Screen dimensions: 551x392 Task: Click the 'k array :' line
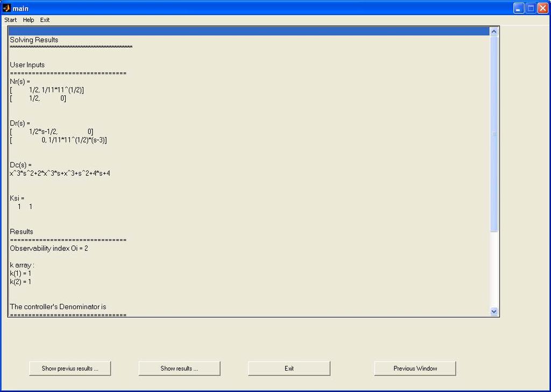(x=249, y=265)
